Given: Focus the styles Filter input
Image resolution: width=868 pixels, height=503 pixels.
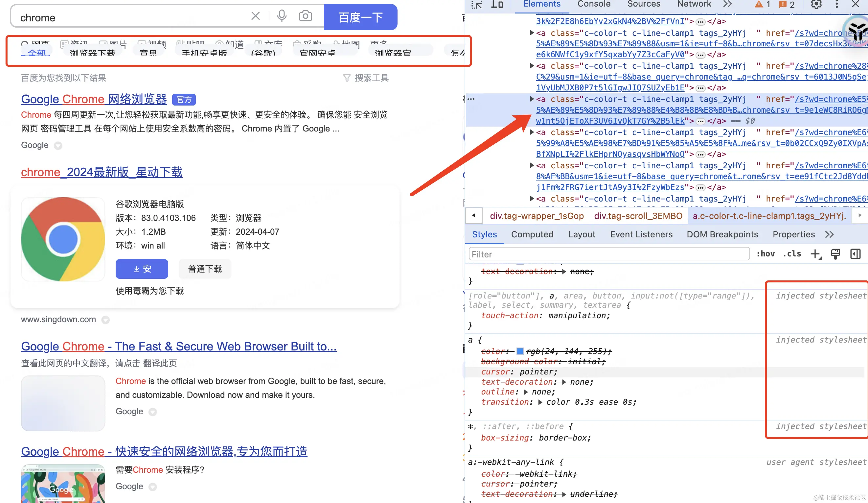Looking at the screenshot, I should pos(609,254).
